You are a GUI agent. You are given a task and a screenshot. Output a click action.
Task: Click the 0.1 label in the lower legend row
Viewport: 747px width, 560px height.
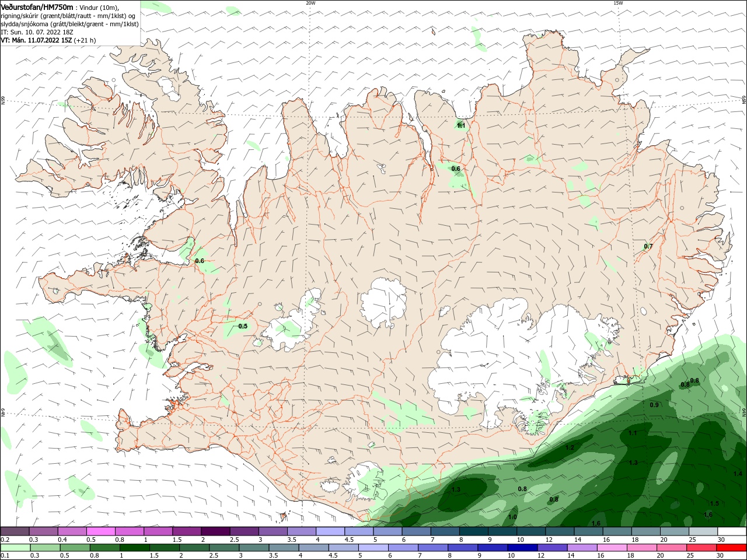5,556
